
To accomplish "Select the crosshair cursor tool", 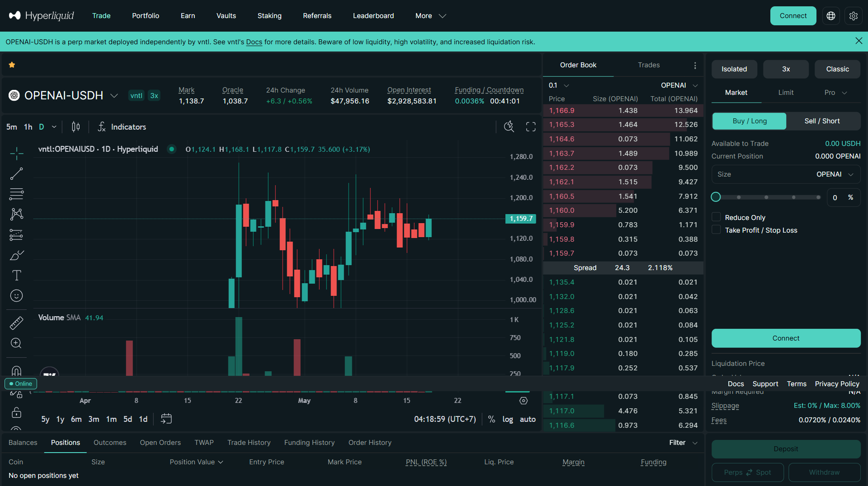I will (17, 154).
